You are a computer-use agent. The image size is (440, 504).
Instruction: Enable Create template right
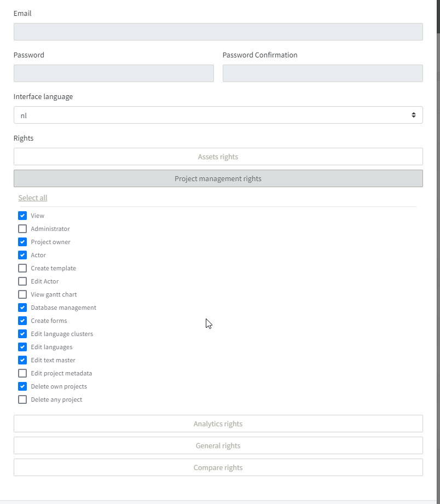click(x=22, y=268)
